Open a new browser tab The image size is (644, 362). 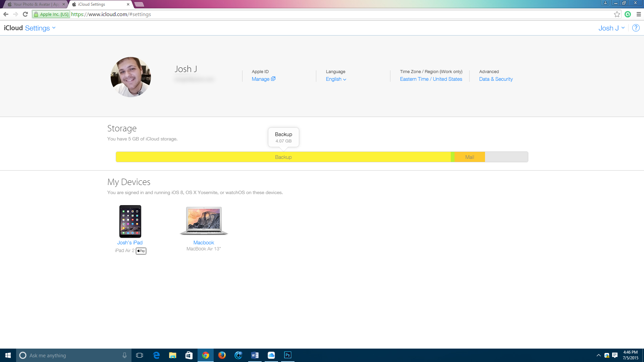(x=139, y=4)
